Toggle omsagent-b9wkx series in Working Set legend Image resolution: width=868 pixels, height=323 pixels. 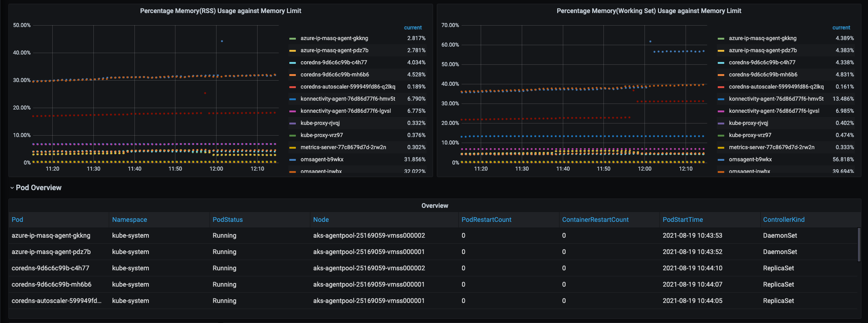[x=750, y=159]
